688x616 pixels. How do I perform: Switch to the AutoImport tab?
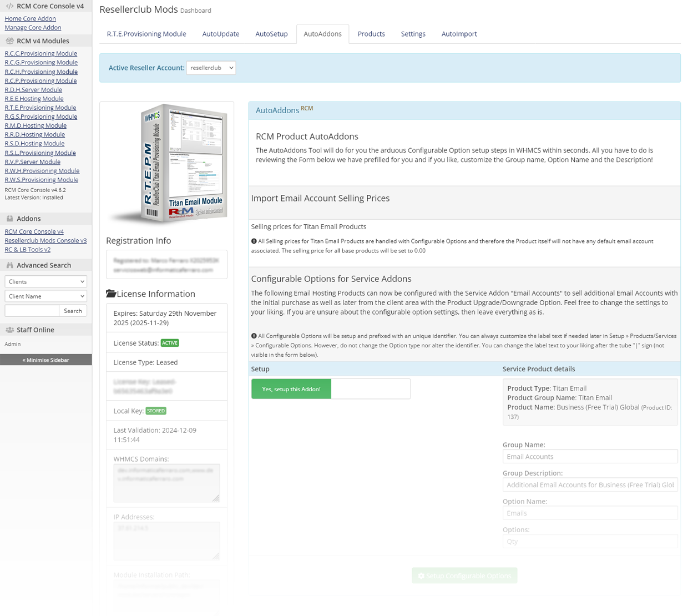tap(459, 34)
